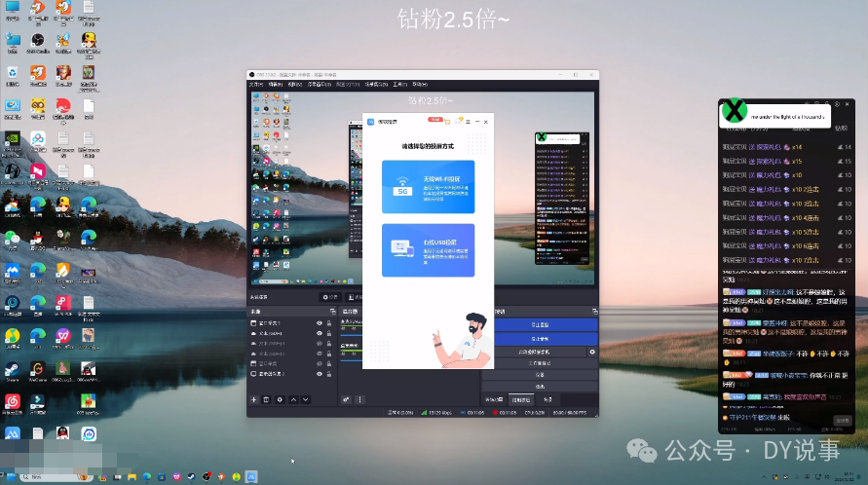868x485 pixels.
Task: Open OBS 停靠窗口(D) menu
Action: (320, 85)
